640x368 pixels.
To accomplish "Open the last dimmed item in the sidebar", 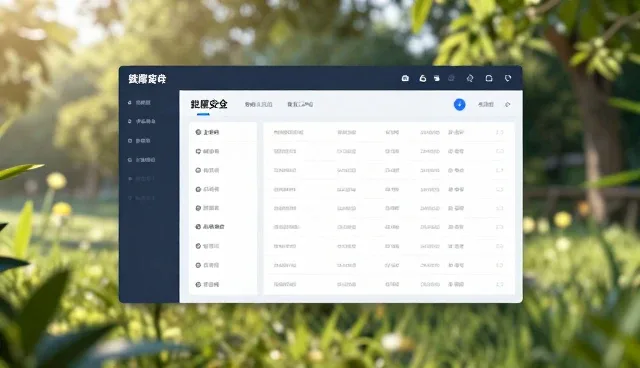I will (142, 198).
